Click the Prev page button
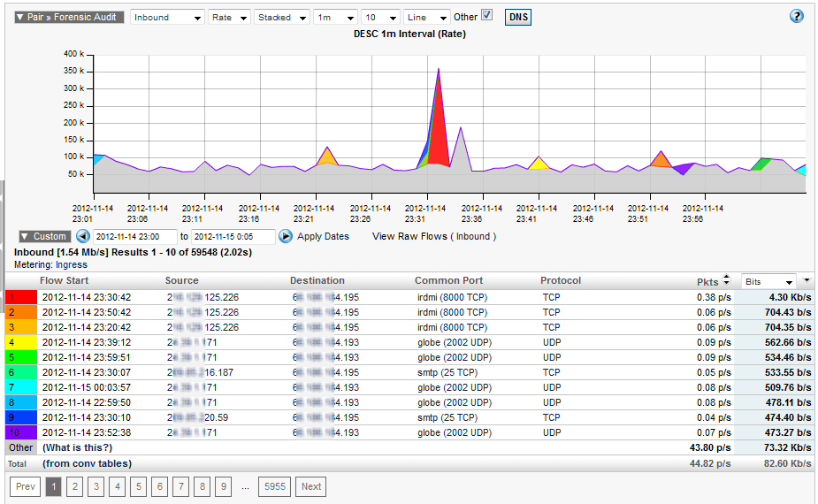The image size is (818, 504). (x=25, y=487)
